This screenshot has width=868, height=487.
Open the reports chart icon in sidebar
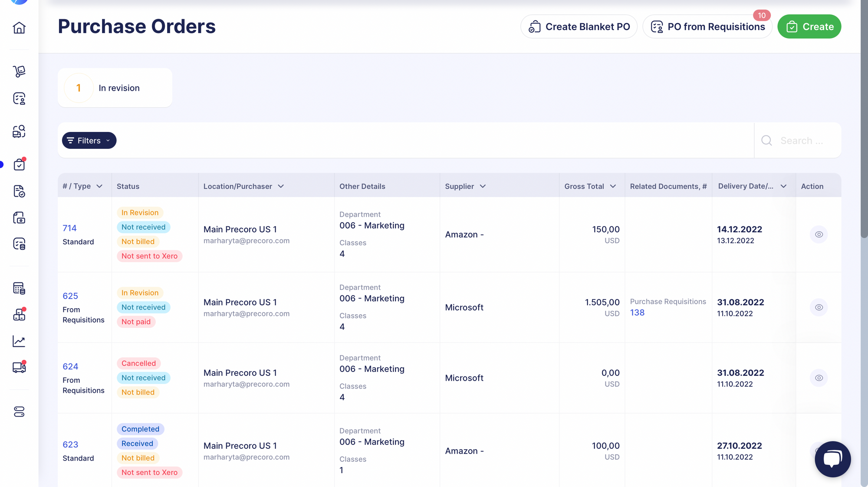tap(19, 341)
